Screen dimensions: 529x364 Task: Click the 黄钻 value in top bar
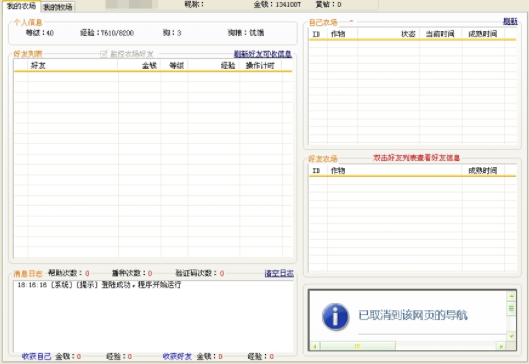click(x=328, y=4)
